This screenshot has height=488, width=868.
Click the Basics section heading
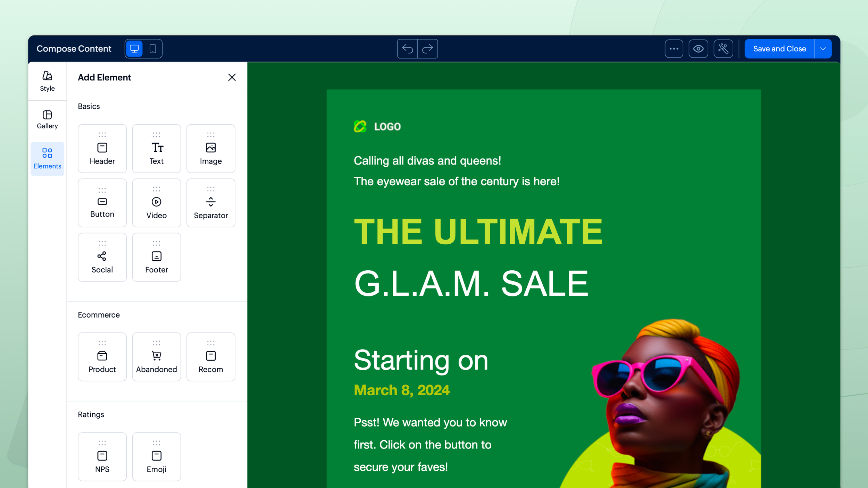pyautogui.click(x=89, y=106)
